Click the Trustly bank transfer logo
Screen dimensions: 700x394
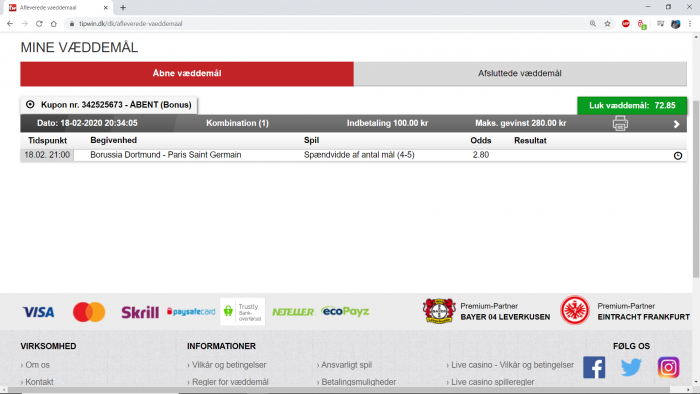[x=242, y=311]
